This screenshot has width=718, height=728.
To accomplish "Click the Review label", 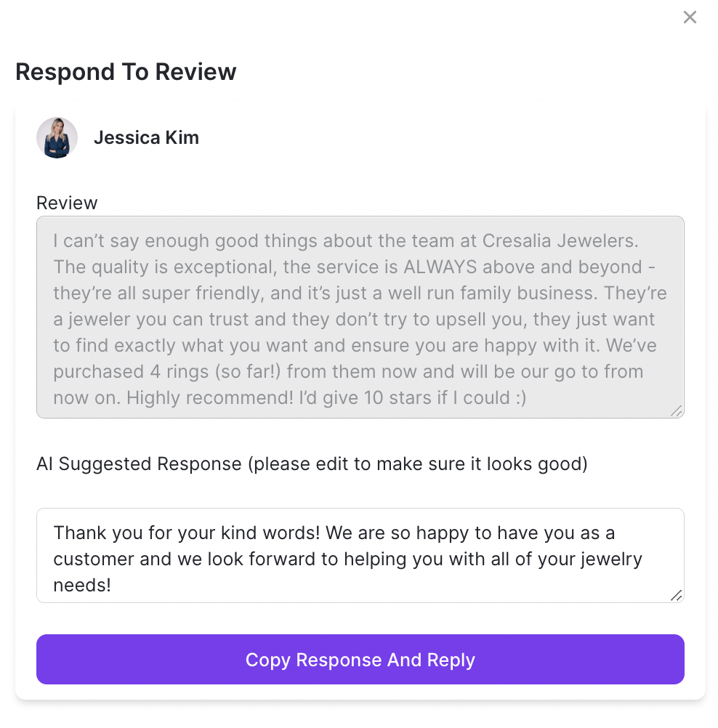I will point(66,203).
